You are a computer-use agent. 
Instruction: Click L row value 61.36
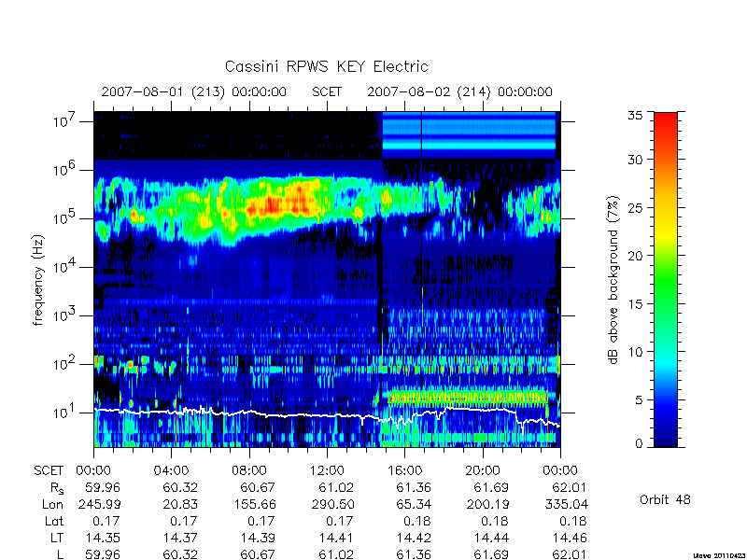tap(414, 554)
